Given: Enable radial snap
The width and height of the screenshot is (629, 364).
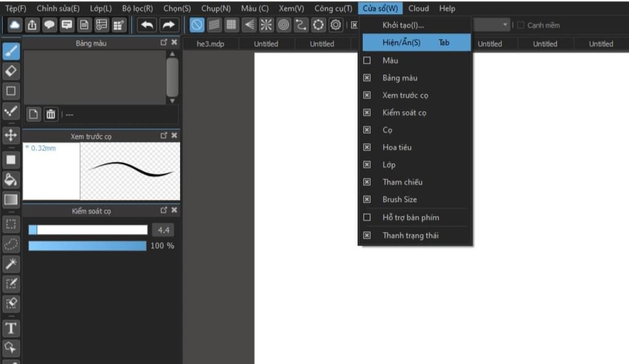Looking at the screenshot, I should point(266,25).
